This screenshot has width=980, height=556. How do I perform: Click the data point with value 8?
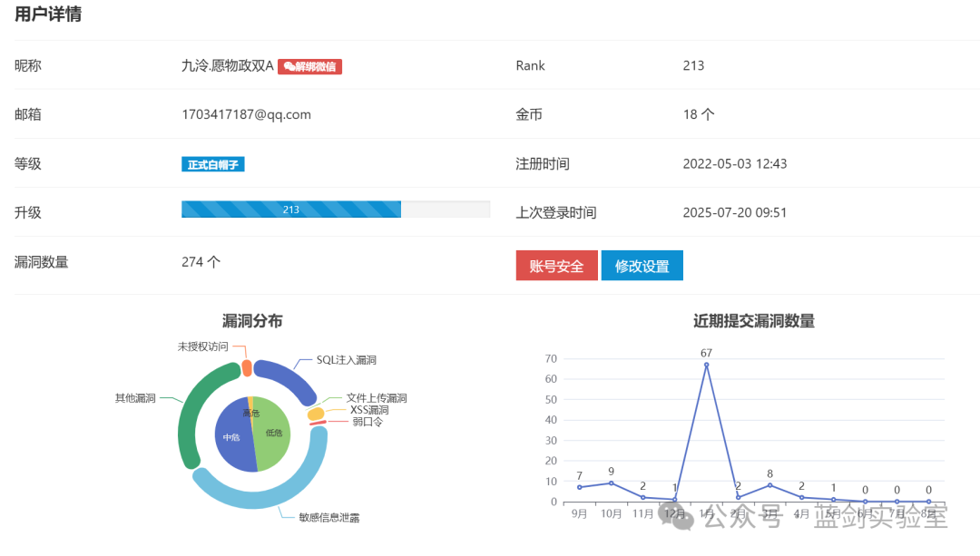pos(769,485)
